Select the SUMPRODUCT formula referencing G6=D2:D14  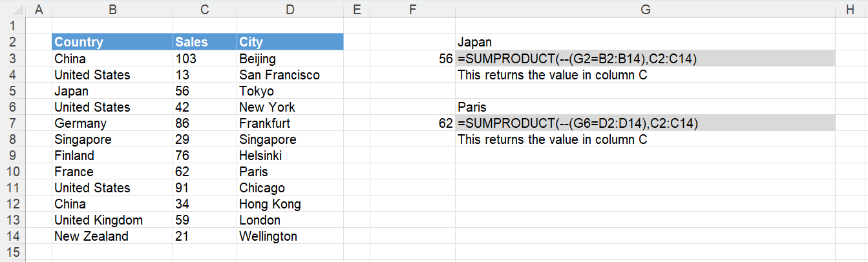tap(645, 123)
